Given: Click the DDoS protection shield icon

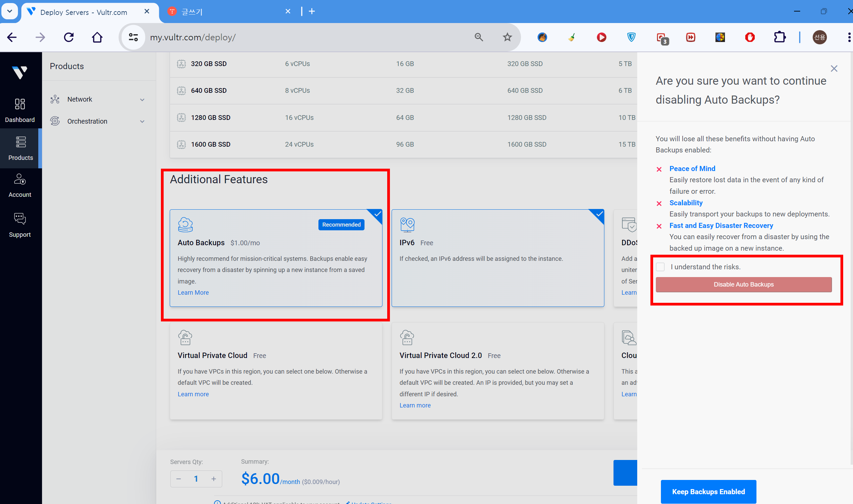Looking at the screenshot, I should pyautogui.click(x=629, y=225).
